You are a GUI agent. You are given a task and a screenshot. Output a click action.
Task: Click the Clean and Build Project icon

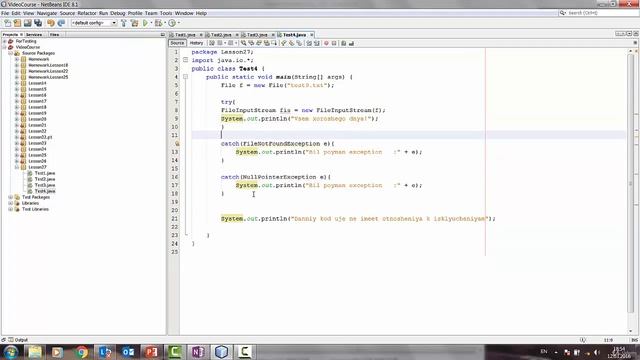click(x=134, y=23)
